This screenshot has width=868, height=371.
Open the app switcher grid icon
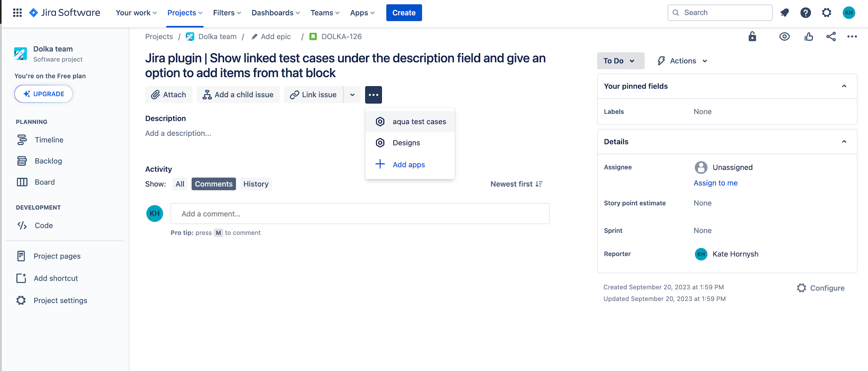pos(17,13)
